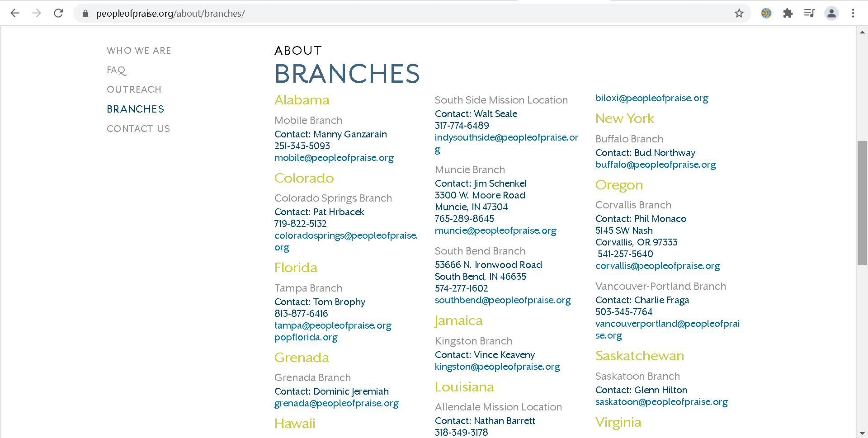868x438 pixels.
Task: Go to the Outreach section
Action: (x=134, y=89)
